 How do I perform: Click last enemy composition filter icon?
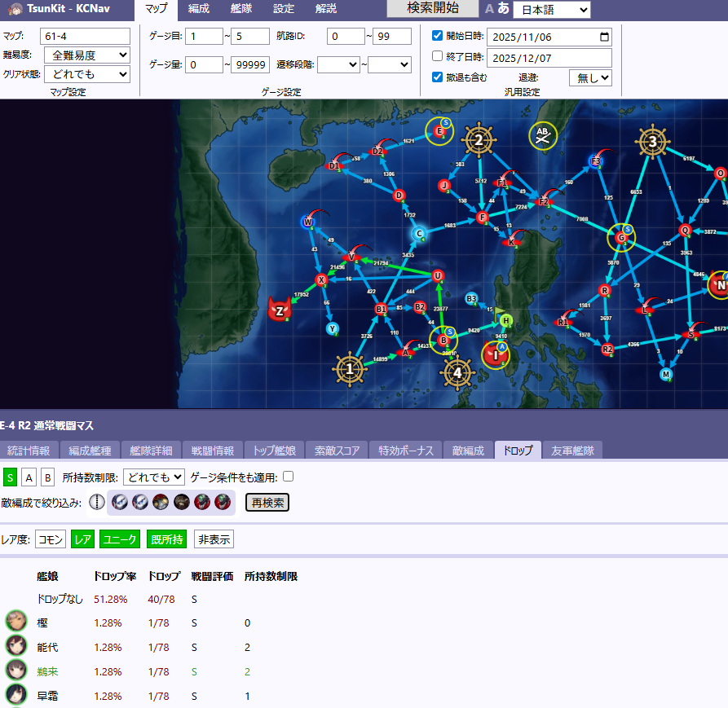pyautogui.click(x=223, y=502)
